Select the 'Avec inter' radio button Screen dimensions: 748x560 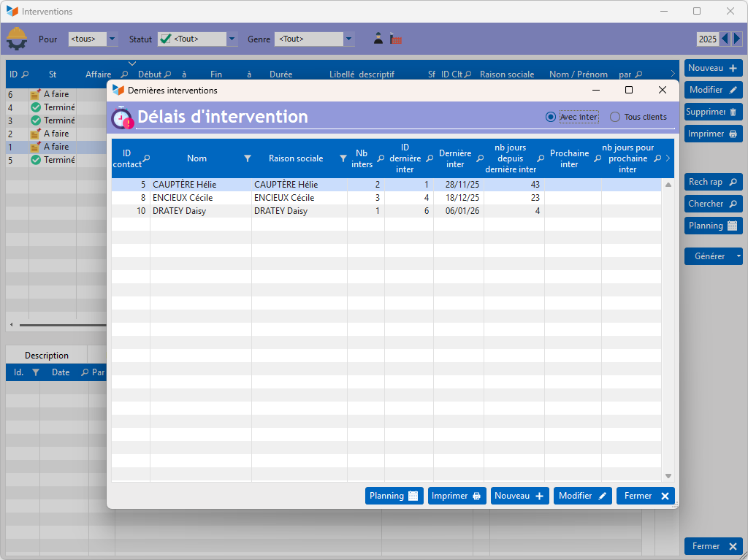pos(551,117)
